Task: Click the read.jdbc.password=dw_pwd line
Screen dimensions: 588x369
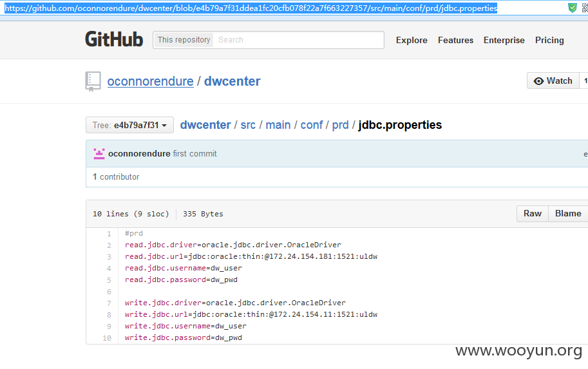Action: click(181, 279)
